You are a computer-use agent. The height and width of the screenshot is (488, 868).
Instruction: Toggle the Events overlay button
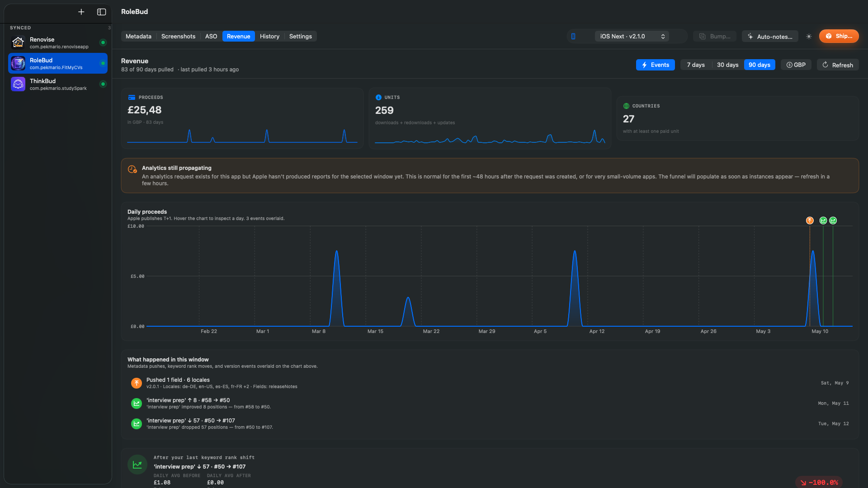656,65
